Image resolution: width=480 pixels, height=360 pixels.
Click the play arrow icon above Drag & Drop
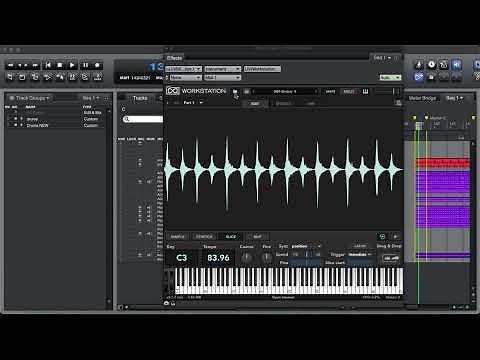click(x=396, y=236)
